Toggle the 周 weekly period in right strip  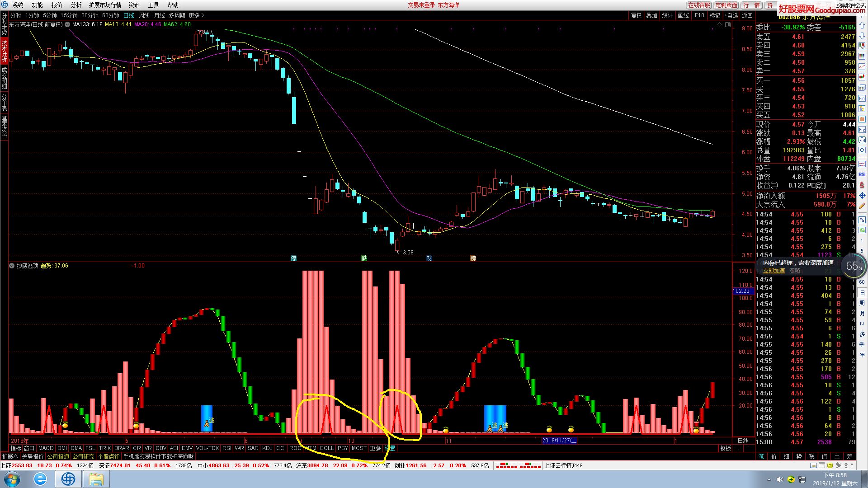pyautogui.click(x=862, y=303)
